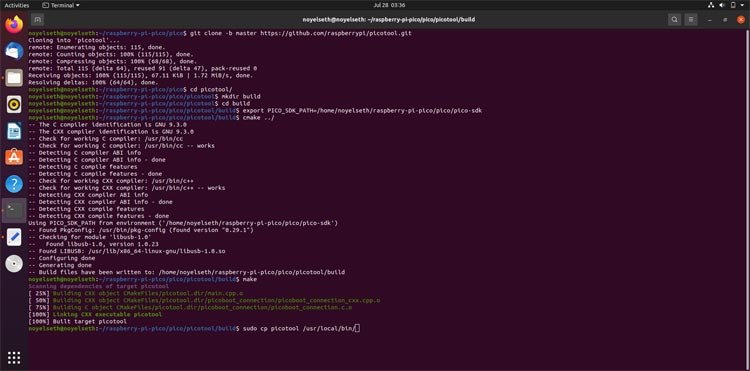Open the Help icon in the dock

click(x=14, y=184)
